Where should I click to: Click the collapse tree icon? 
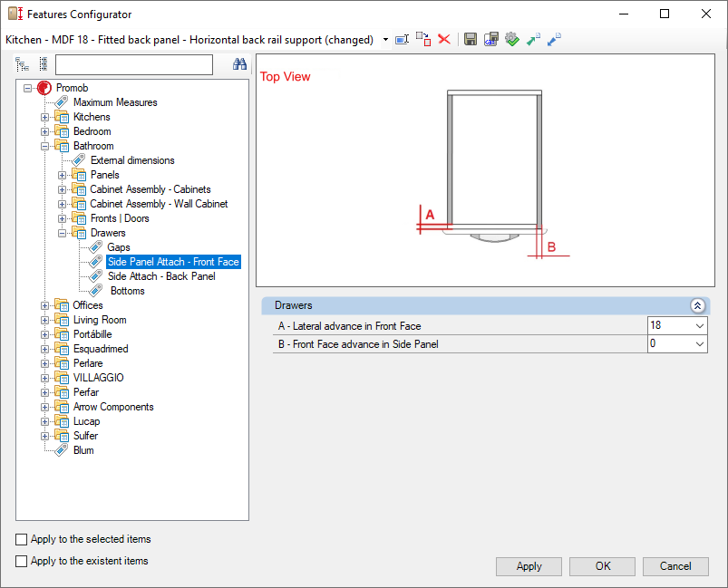(x=44, y=64)
